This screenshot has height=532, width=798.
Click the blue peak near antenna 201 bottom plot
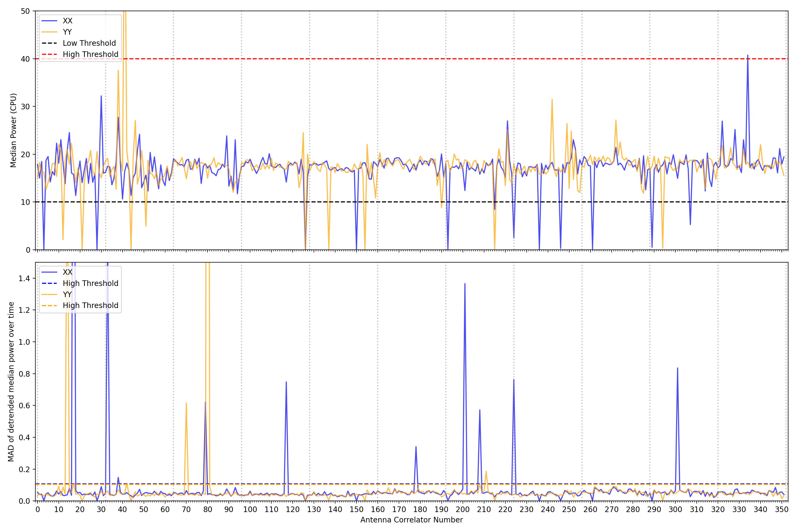point(464,284)
